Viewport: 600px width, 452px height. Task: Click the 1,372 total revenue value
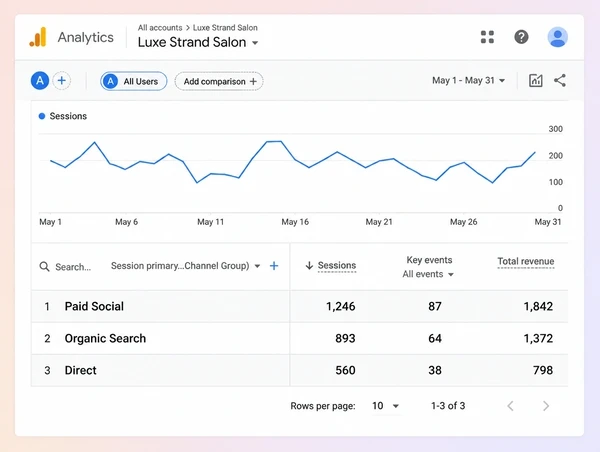click(538, 338)
